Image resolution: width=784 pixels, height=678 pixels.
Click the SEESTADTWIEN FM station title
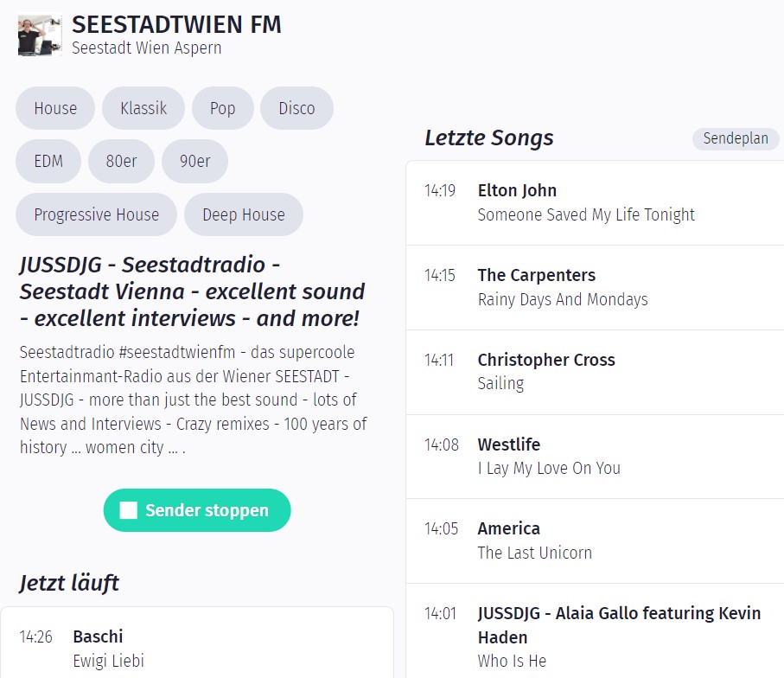(176, 25)
